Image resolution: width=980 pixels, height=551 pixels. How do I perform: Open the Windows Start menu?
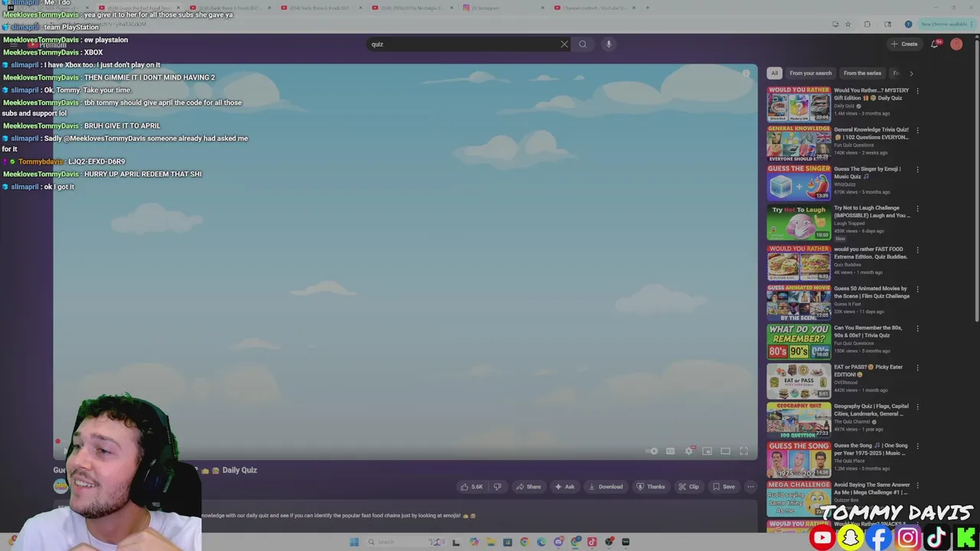354,542
